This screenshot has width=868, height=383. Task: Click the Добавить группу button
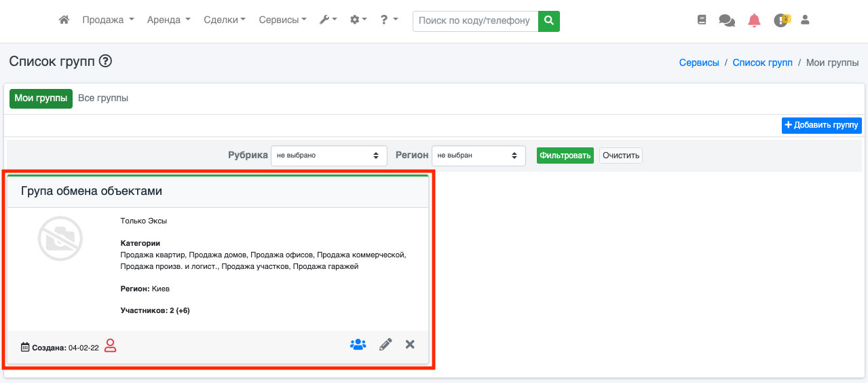pos(821,125)
